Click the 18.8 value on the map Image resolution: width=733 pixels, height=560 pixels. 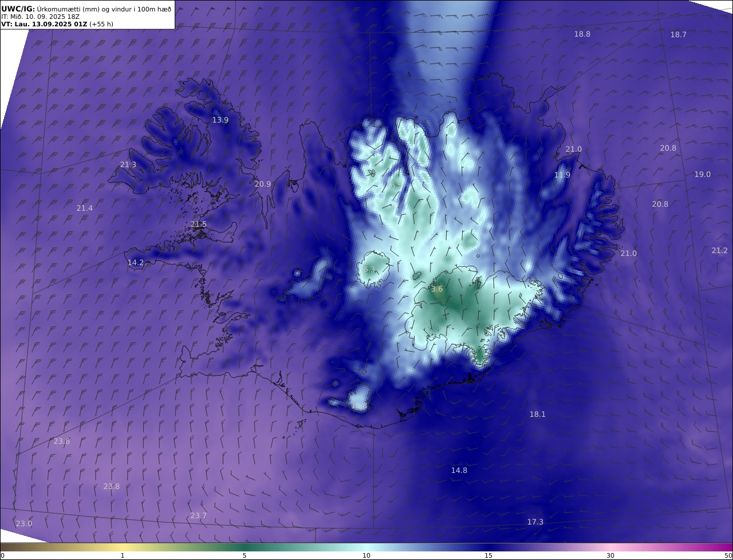[582, 34]
